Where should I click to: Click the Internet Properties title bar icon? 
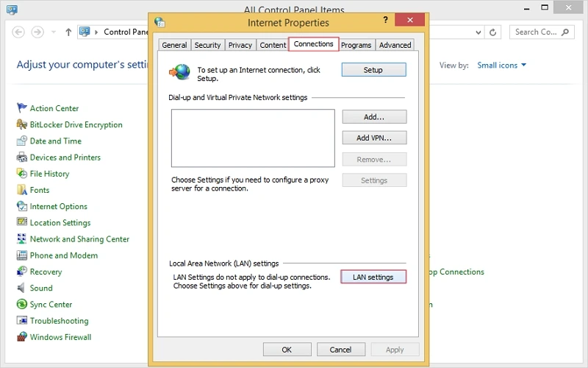(x=159, y=22)
